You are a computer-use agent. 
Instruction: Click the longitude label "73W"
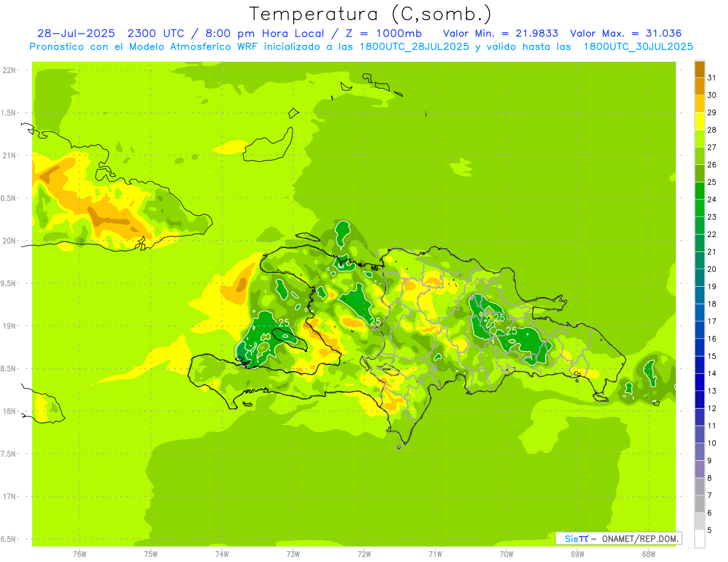point(293,554)
